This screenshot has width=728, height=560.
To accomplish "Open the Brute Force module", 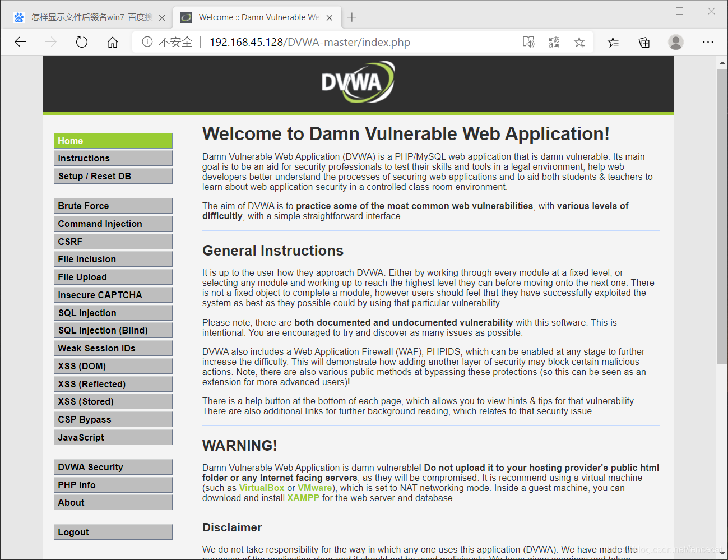I will click(113, 206).
